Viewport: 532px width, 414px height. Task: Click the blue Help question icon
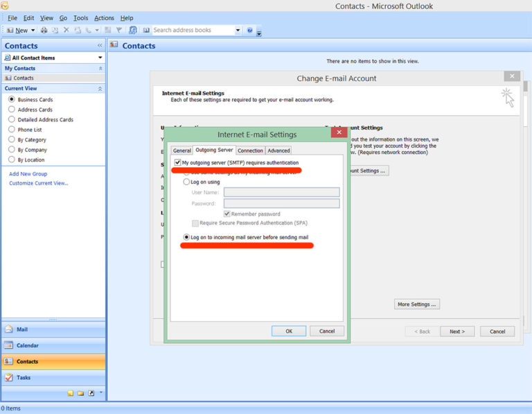pyautogui.click(x=249, y=31)
